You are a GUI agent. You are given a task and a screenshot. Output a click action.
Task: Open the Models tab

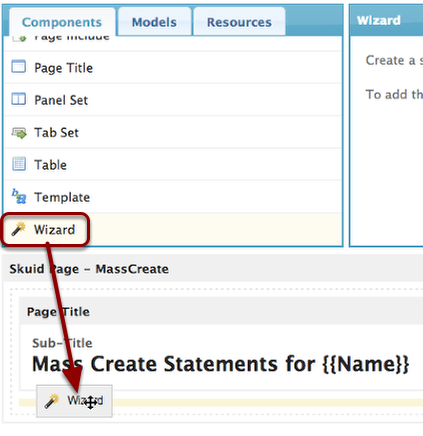click(x=154, y=22)
